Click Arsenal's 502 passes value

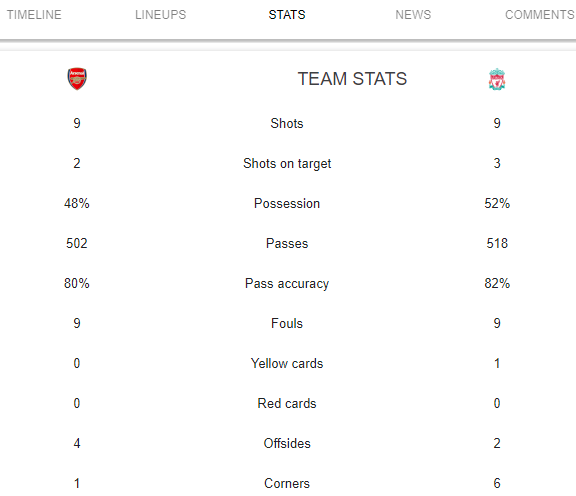click(77, 244)
